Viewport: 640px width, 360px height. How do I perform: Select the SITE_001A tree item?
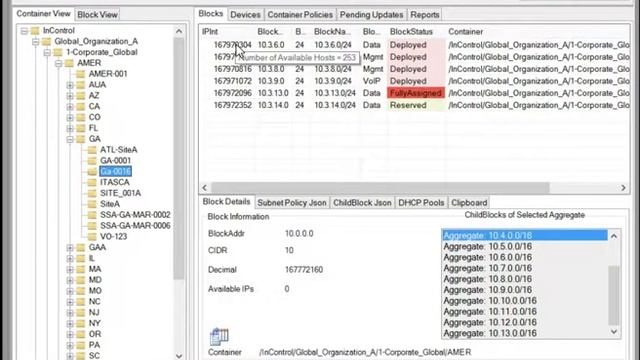point(120,193)
